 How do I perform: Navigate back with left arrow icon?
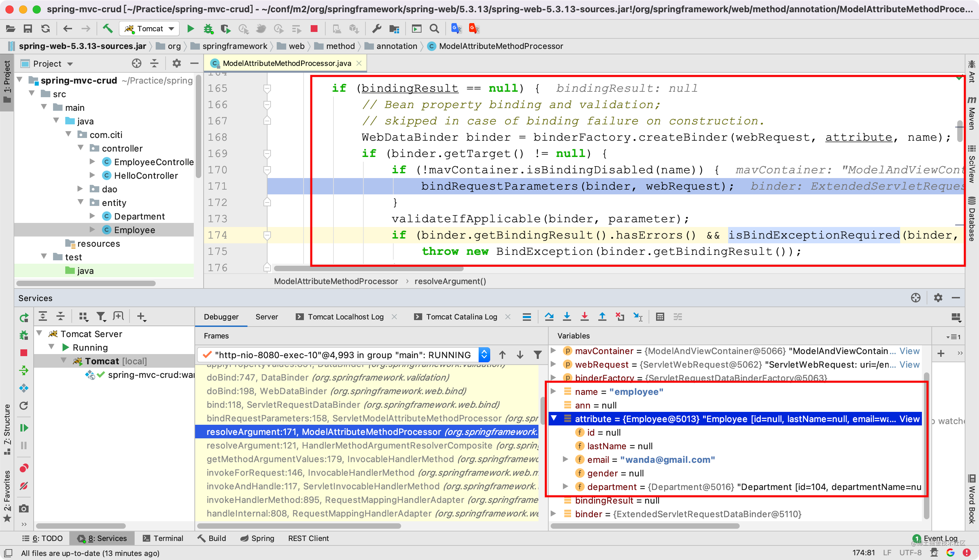point(68,29)
